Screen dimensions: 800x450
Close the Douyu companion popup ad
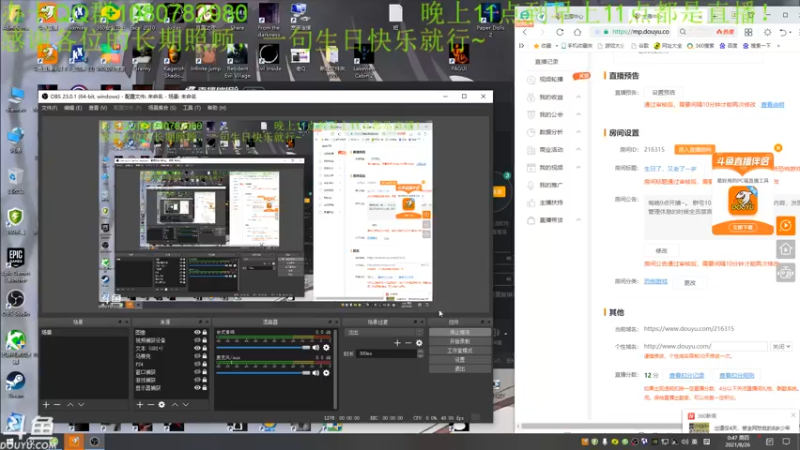(778, 148)
